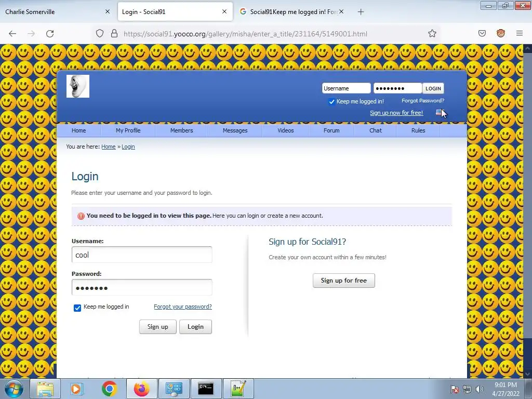Click the US flag language icon
532x399 pixels.
[x=438, y=112]
